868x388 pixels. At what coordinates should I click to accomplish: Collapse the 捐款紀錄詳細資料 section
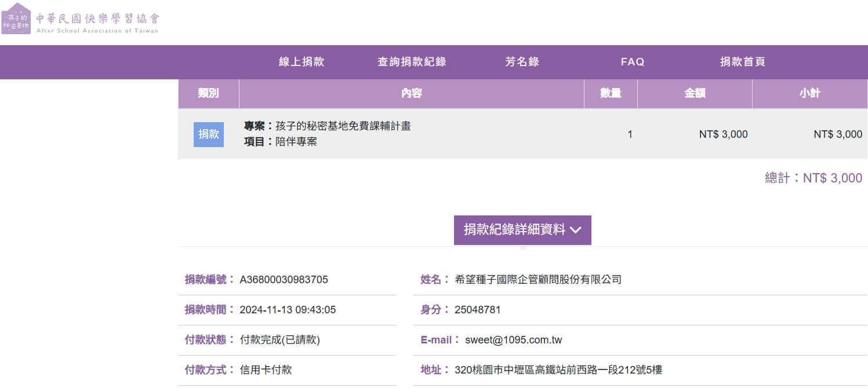pos(514,230)
